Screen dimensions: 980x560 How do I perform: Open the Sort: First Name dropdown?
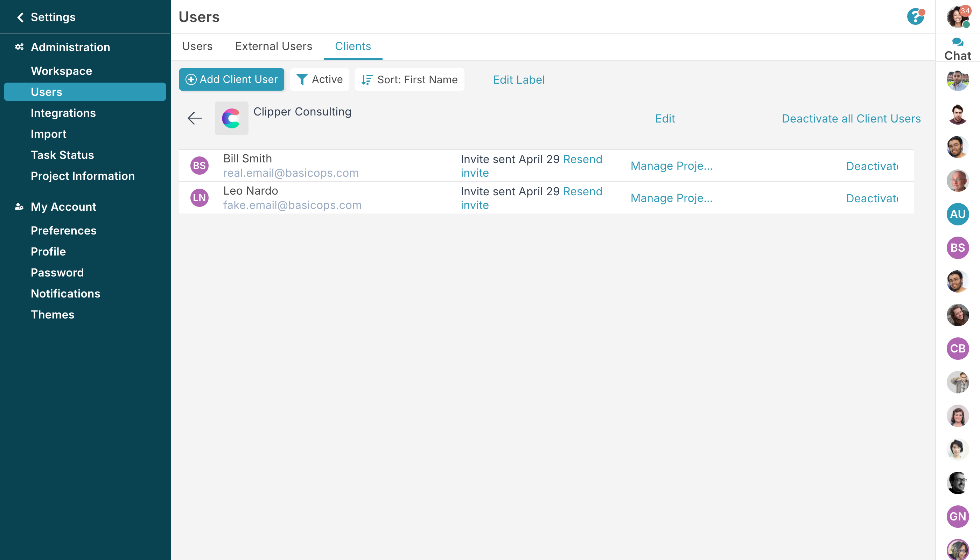[409, 79]
